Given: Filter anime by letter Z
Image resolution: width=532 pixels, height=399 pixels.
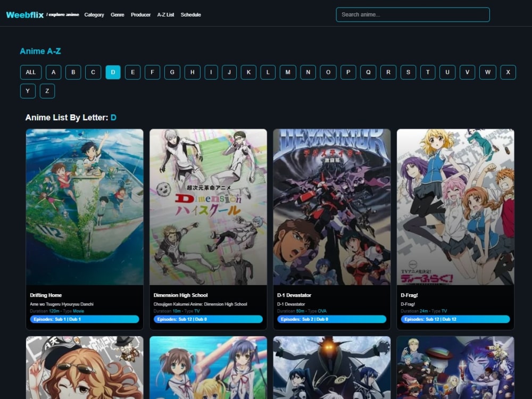Looking at the screenshot, I should tap(47, 91).
